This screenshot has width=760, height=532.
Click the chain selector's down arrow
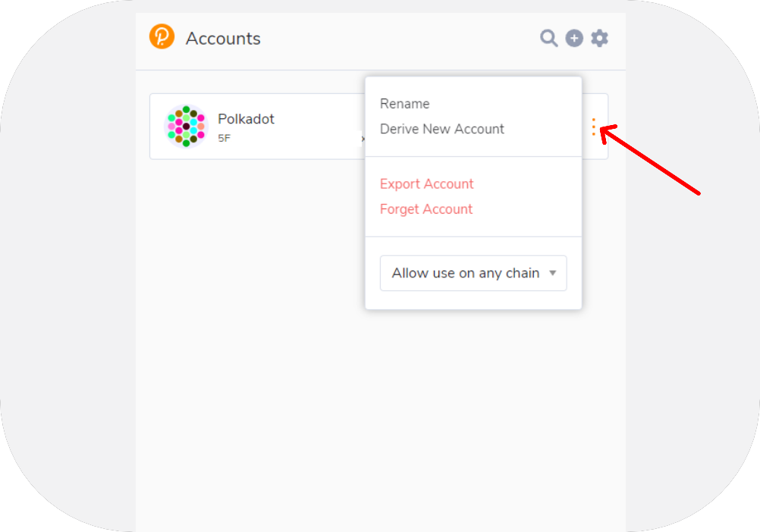[x=553, y=273]
